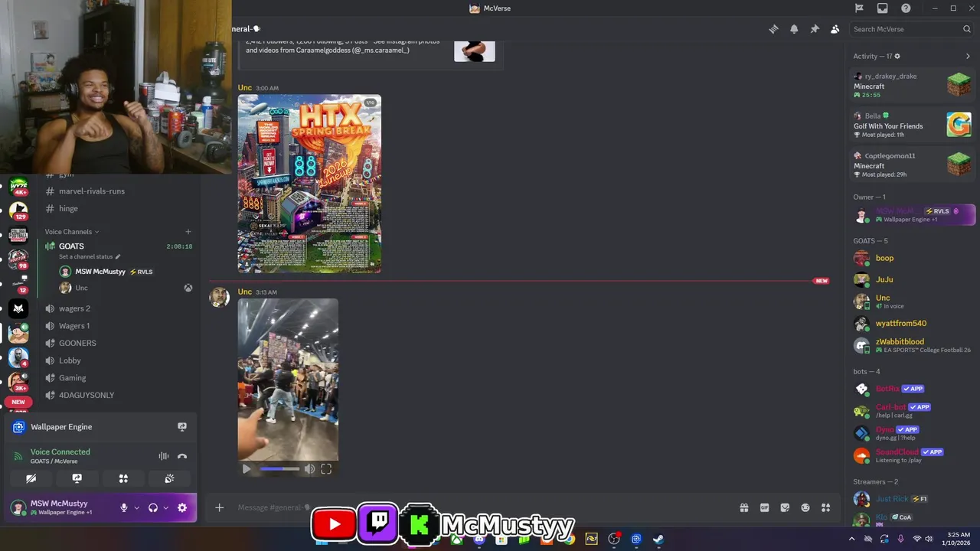Open Unc in the member list

912,302
